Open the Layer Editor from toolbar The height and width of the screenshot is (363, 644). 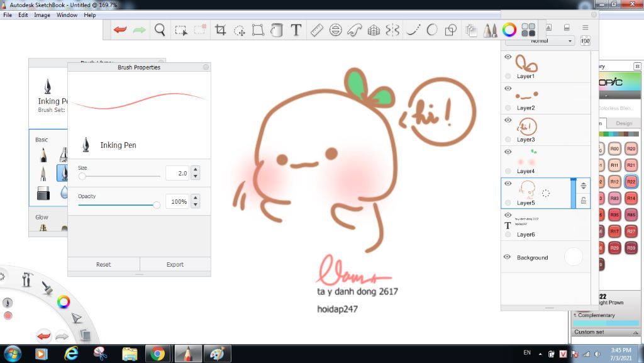tap(472, 30)
